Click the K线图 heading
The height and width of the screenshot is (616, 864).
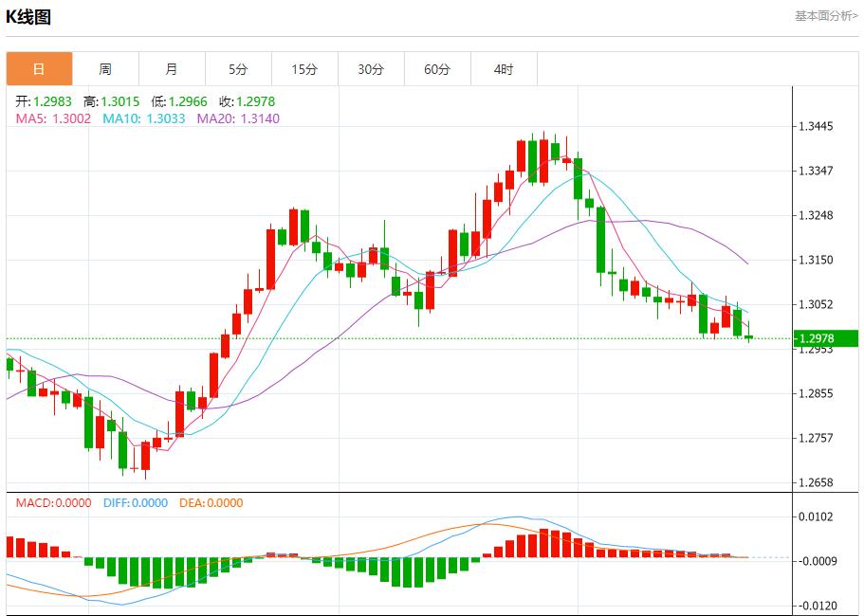(x=28, y=16)
